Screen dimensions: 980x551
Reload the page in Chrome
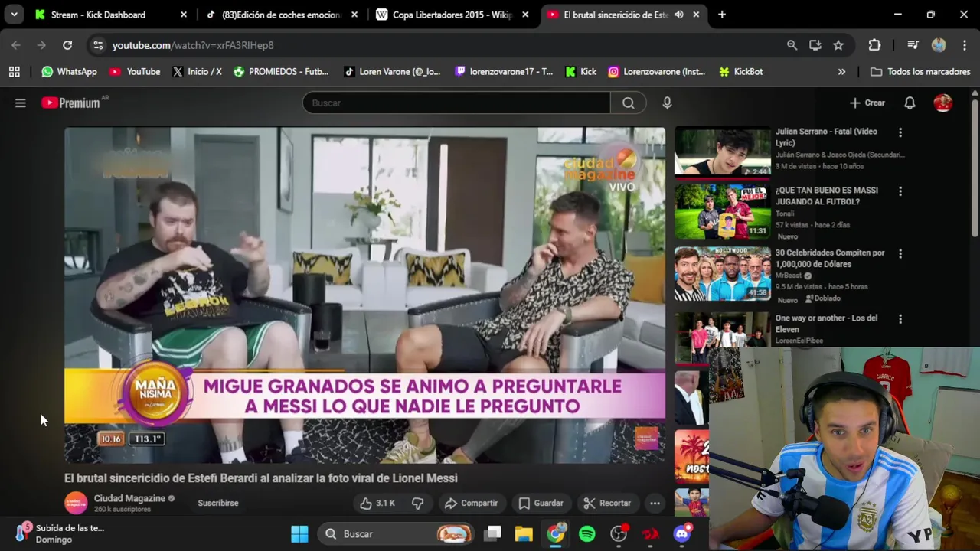pyautogui.click(x=67, y=45)
